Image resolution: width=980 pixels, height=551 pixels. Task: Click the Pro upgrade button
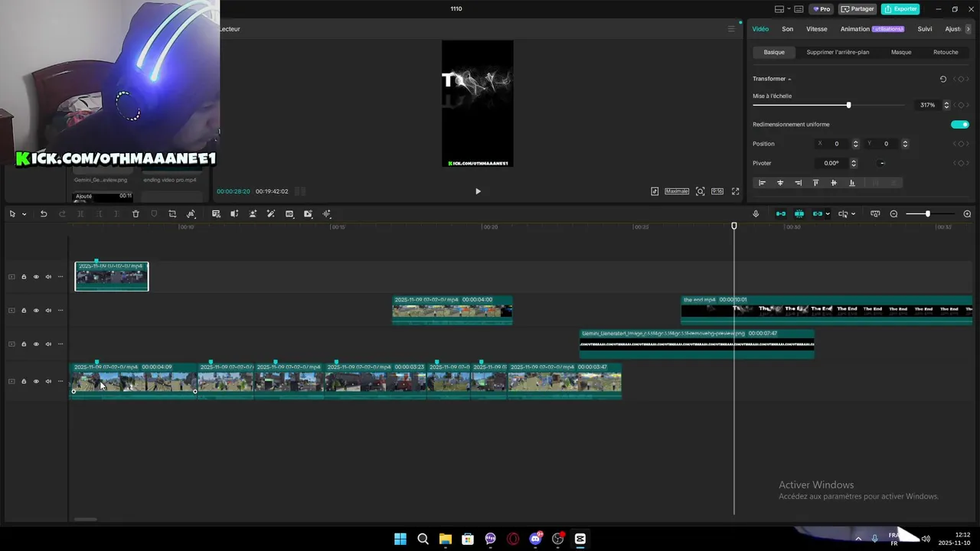coord(822,9)
